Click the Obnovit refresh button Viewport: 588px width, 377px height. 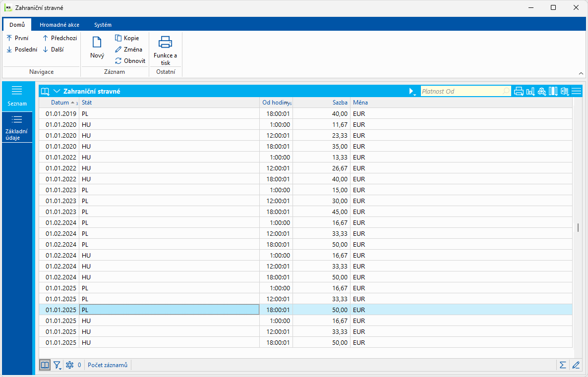[x=130, y=61]
